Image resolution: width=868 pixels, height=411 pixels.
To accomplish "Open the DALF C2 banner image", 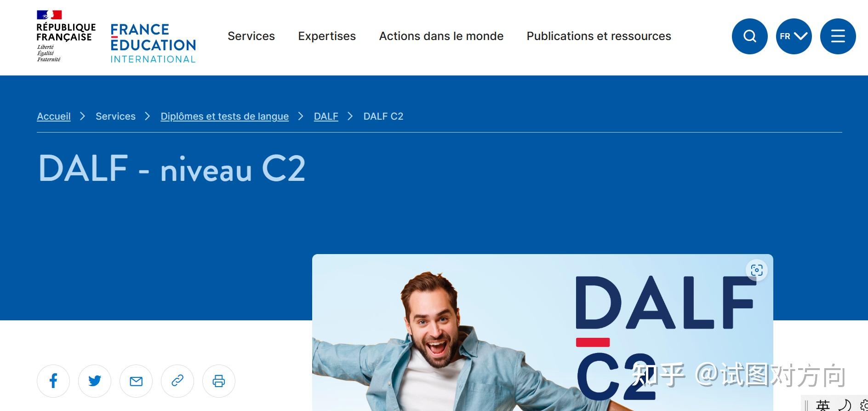I will click(542, 332).
